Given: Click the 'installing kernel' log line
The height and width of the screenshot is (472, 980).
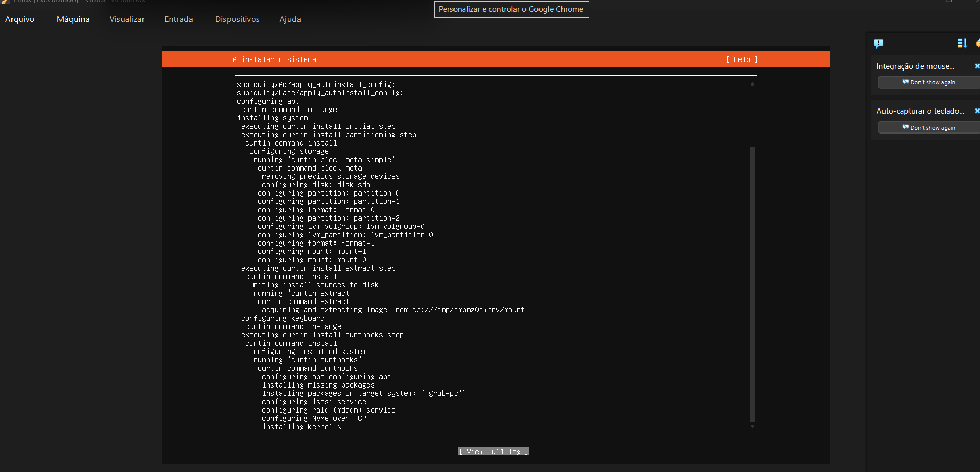Looking at the screenshot, I should [x=302, y=427].
